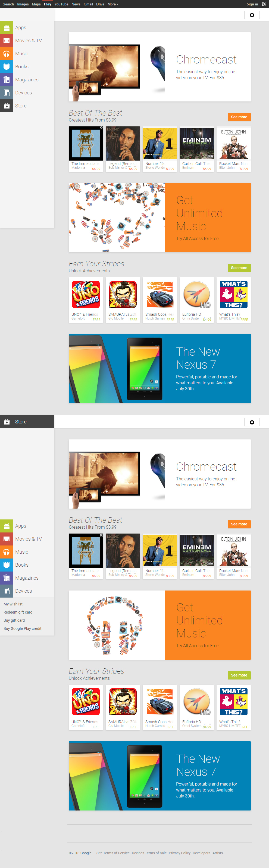
Task: Click Apps android icon in sidebar above My wishlist
Action: coord(7,526)
